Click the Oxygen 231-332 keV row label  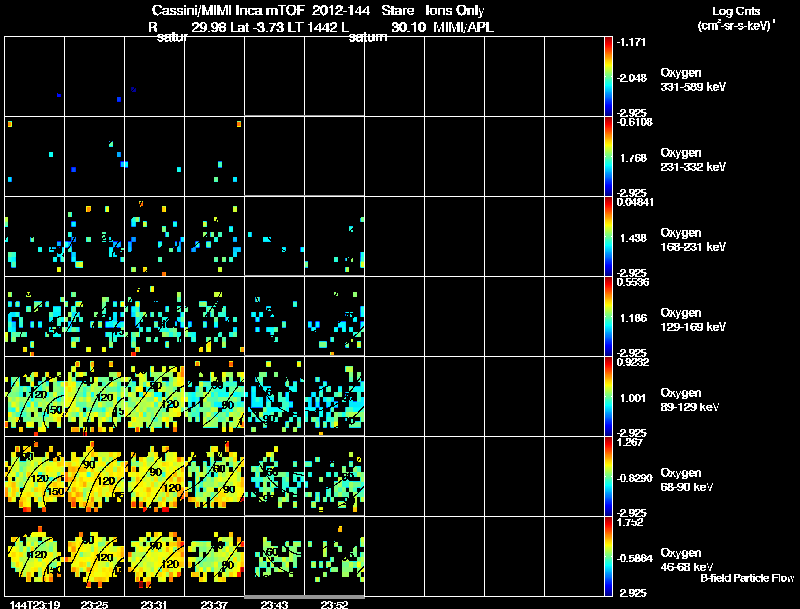pos(693,160)
